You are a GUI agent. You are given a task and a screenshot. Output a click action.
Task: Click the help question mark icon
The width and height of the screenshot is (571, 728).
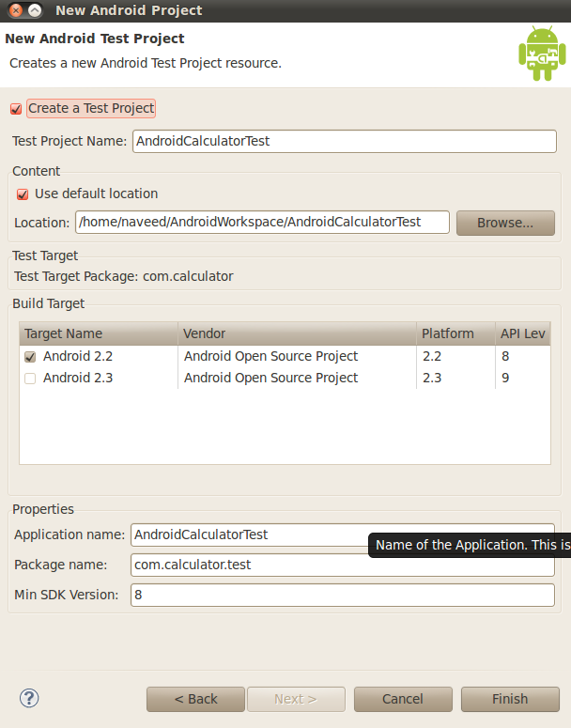coord(29,698)
